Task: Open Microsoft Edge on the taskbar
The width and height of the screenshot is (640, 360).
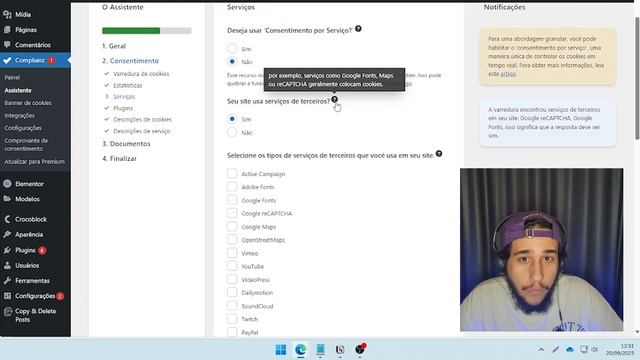Action: tap(300, 349)
